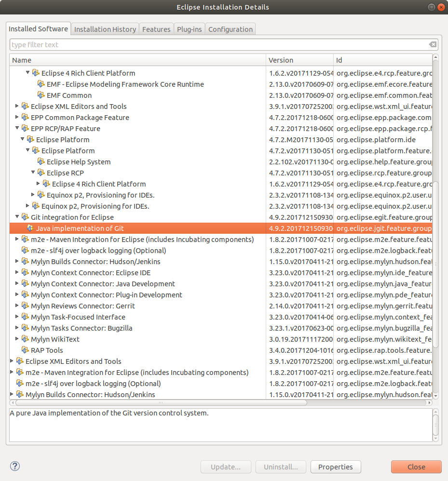448x481 pixels.
Task: Open the Plug-ins tab
Action: tap(190, 29)
